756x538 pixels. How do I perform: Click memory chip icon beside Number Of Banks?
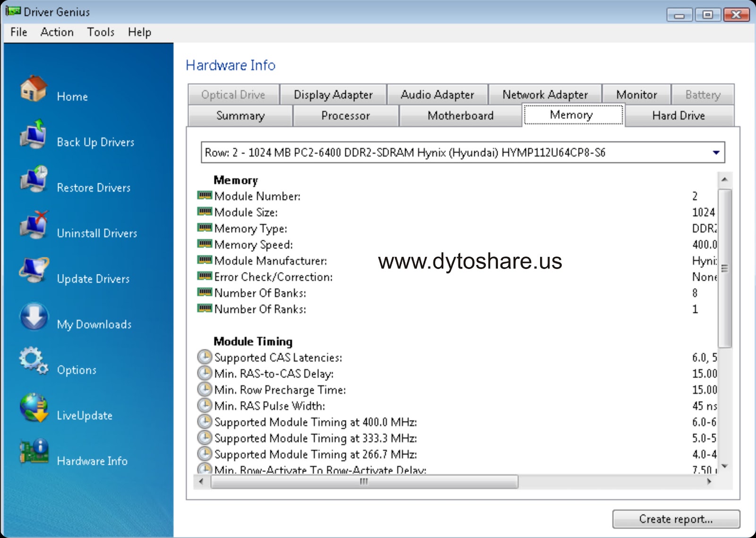[x=205, y=292]
